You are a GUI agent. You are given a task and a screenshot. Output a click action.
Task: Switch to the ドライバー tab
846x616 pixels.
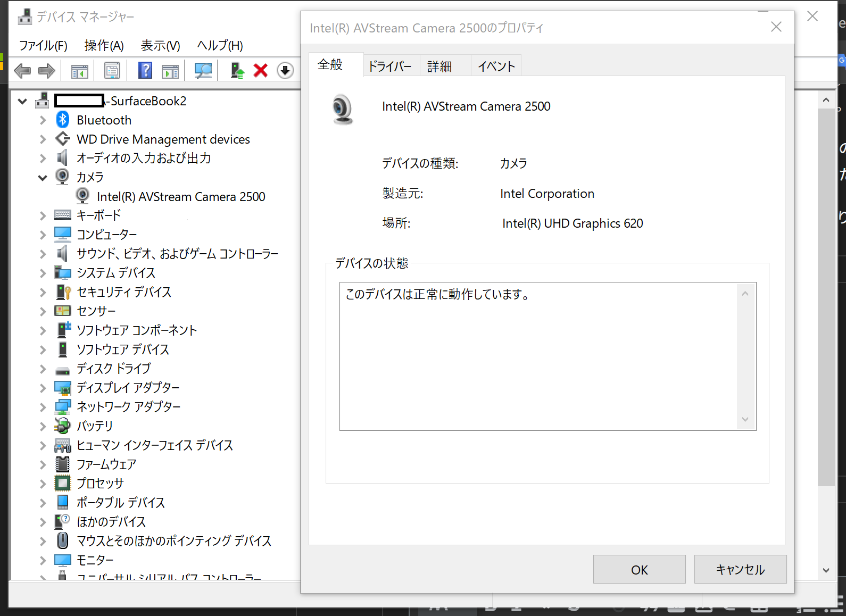coord(390,66)
